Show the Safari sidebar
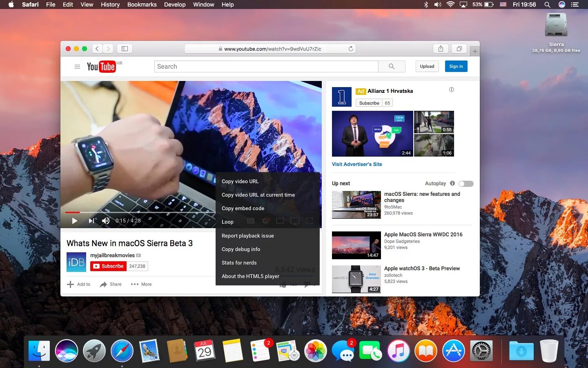 click(x=125, y=49)
